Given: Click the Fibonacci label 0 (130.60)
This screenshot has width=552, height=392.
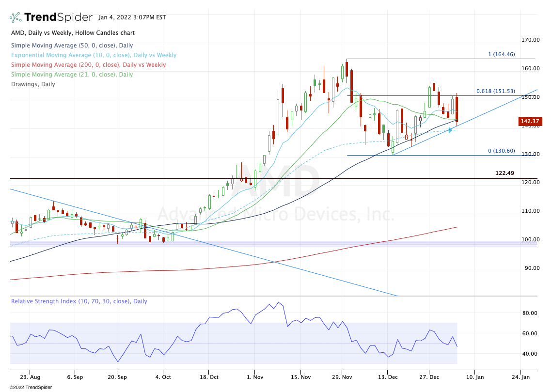Looking at the screenshot, I should (x=501, y=151).
